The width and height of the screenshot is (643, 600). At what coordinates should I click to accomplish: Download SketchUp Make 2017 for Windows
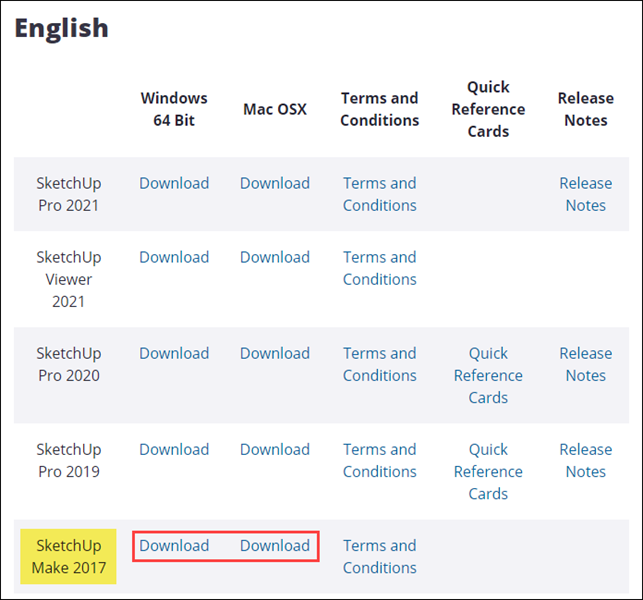point(174,545)
